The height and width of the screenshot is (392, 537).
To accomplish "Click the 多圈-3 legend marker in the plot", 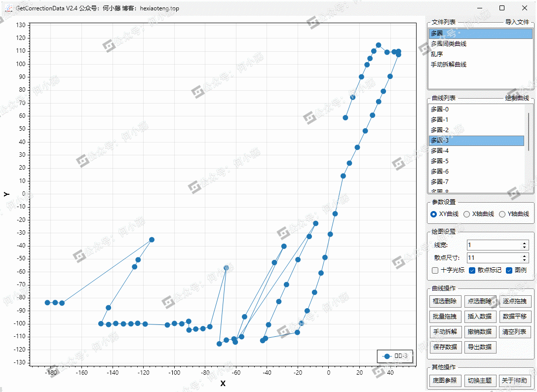I will [x=387, y=356].
